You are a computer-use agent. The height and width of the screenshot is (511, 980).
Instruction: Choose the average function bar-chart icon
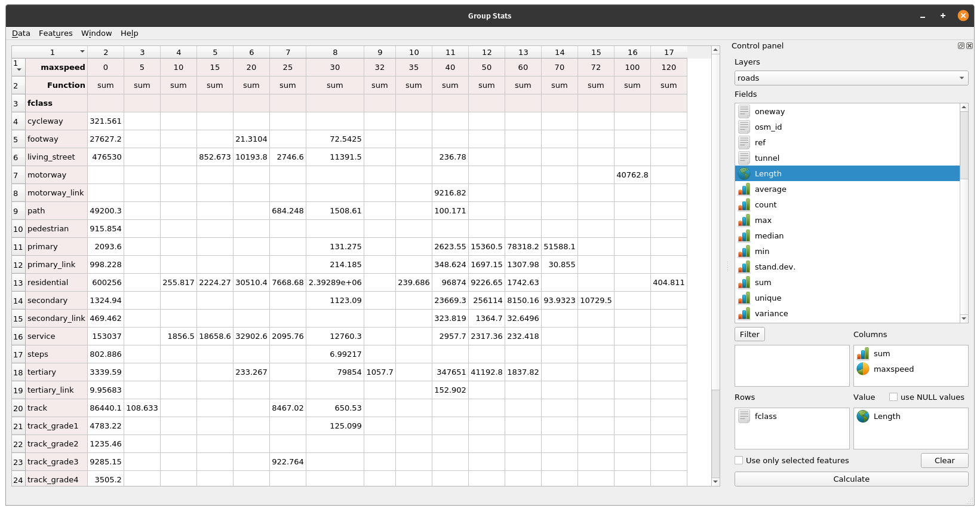pyautogui.click(x=744, y=189)
